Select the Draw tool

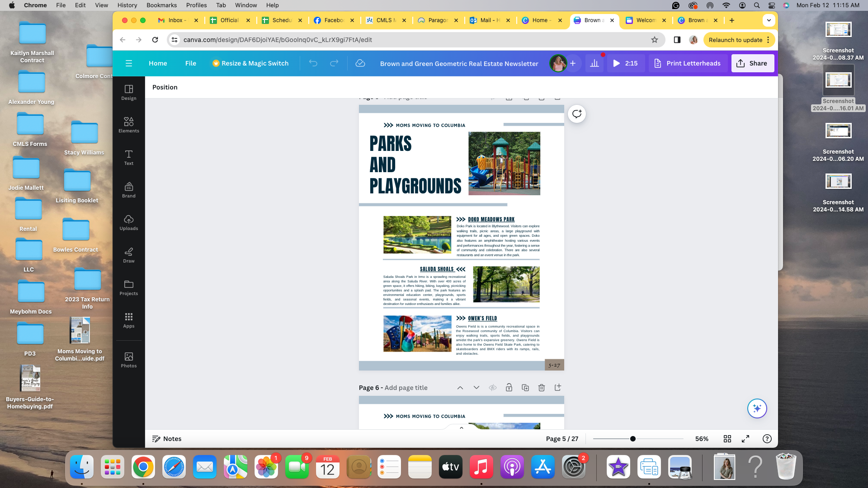click(129, 255)
